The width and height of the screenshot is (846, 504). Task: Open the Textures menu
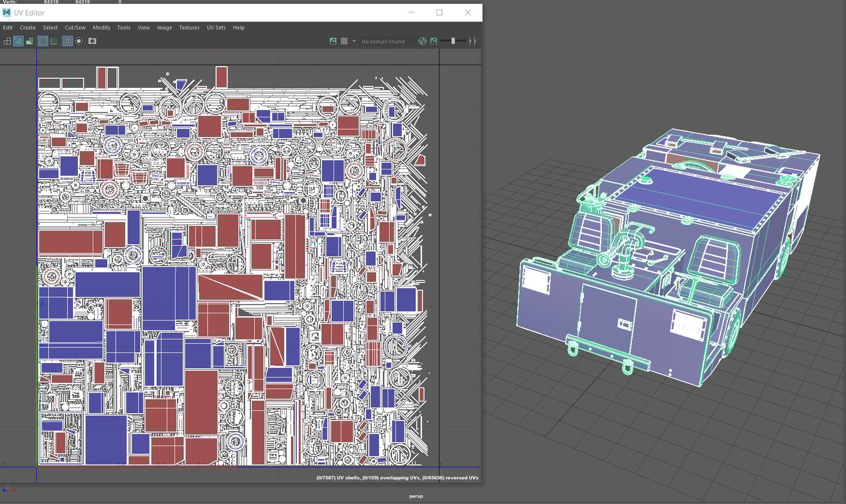pos(189,28)
